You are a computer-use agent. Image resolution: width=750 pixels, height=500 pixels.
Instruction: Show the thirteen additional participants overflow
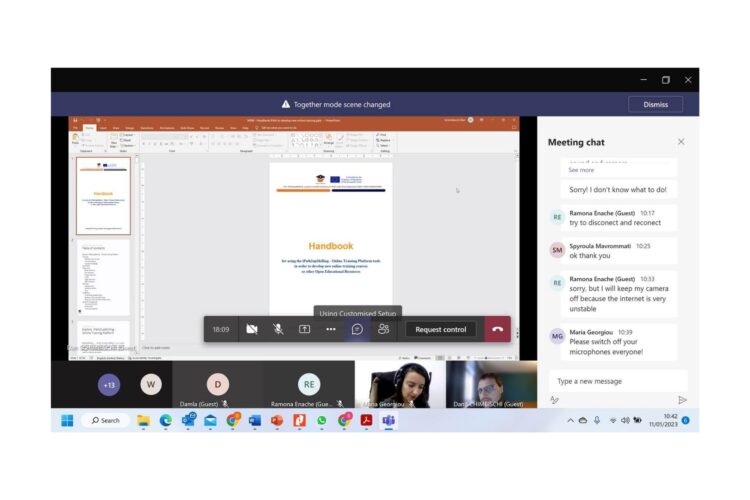point(109,385)
